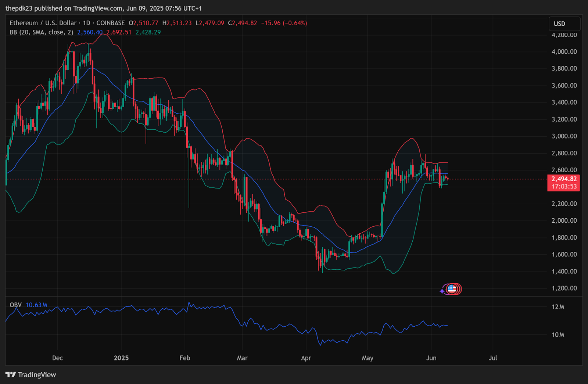
Task: Click the green 2,428.29 lower band value
Action: (x=148, y=32)
